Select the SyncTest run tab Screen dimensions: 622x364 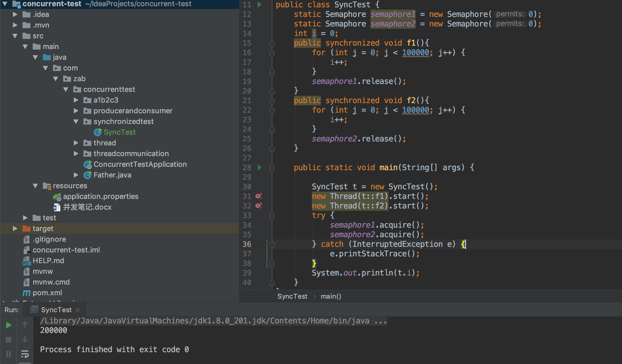pyautogui.click(x=56, y=310)
